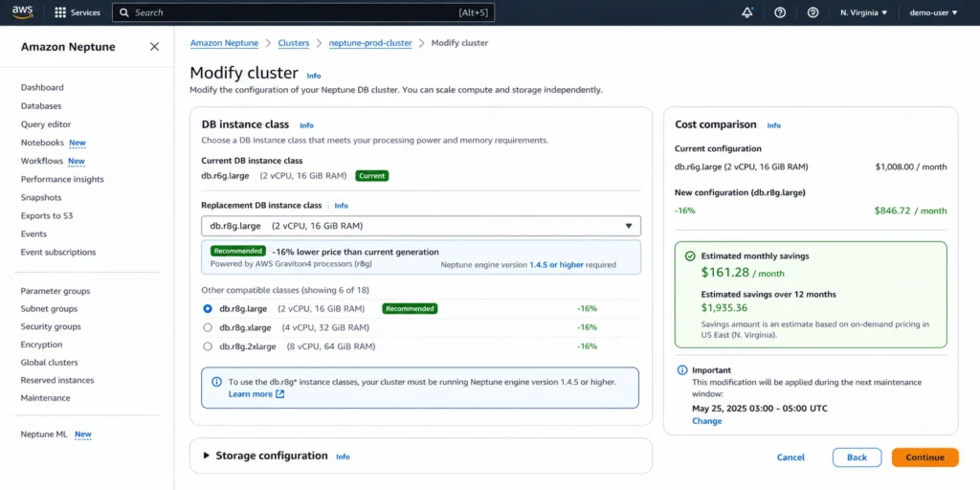Click the magnifier icon in search bar
The image size is (980, 490).
click(123, 12)
